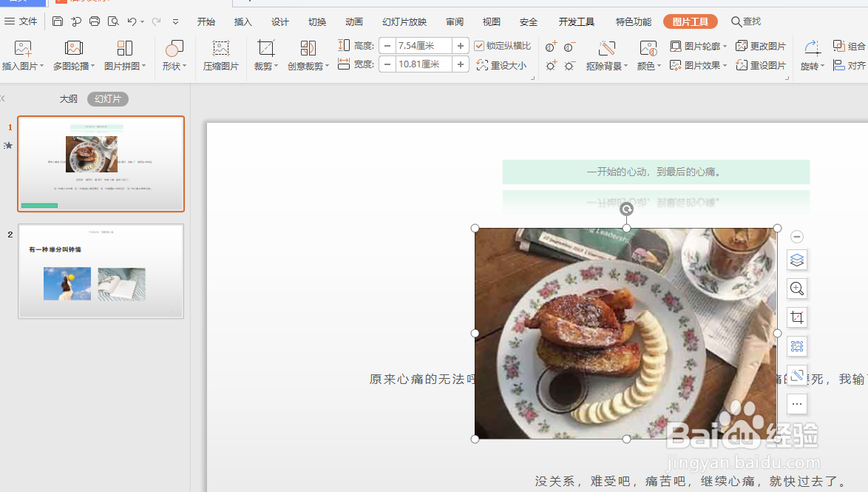
Task: Switch to the 大纲 outline pane tab
Action: pos(69,99)
